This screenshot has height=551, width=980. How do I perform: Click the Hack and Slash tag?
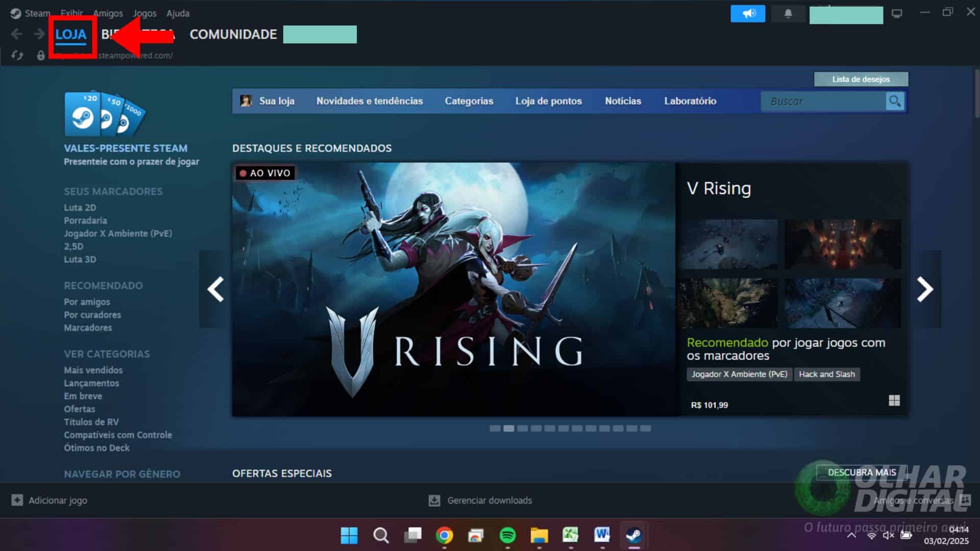[827, 374]
